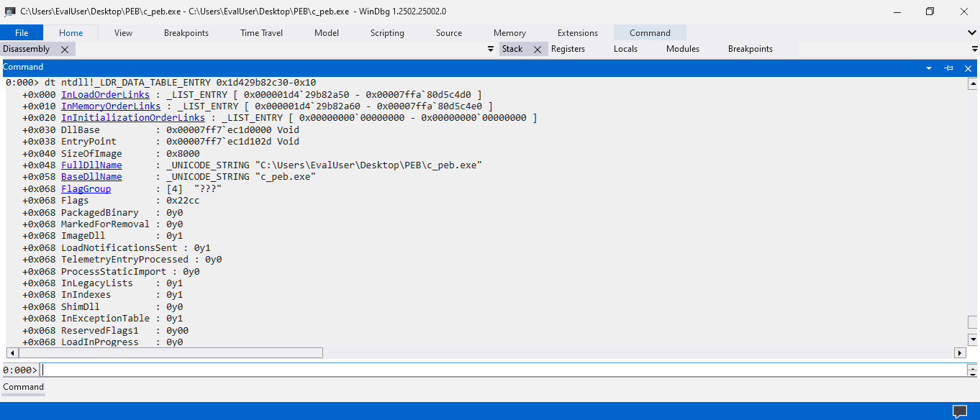This screenshot has width=980, height=420.
Task: Open the Command window options dropdown arrow
Action: 929,68
